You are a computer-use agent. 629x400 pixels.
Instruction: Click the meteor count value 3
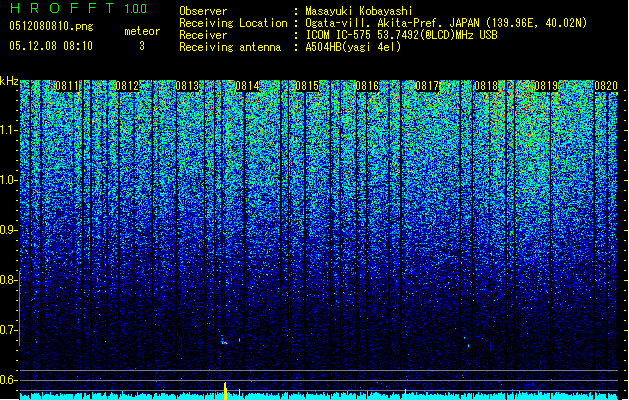(142, 46)
